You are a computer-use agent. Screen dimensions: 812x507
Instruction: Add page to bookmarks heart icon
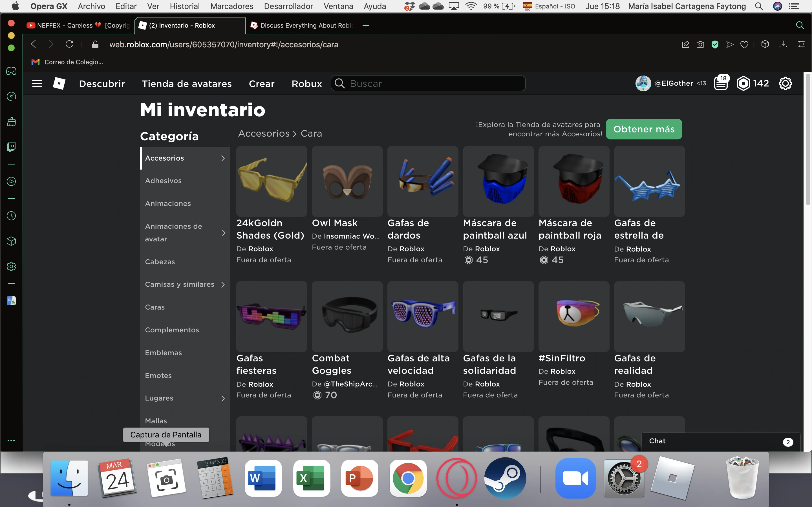[744, 44]
